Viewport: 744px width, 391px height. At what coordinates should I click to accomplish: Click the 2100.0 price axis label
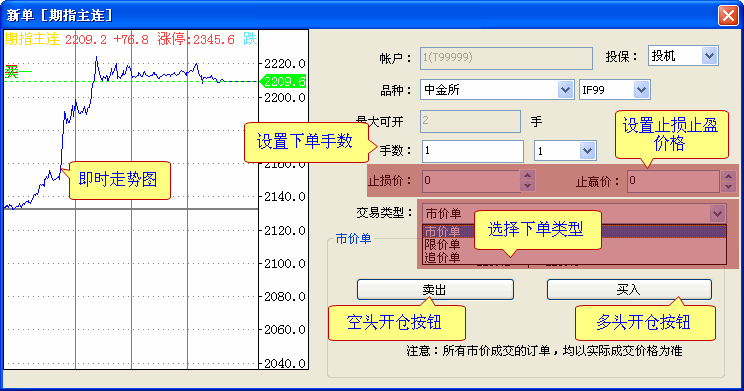[x=285, y=263]
